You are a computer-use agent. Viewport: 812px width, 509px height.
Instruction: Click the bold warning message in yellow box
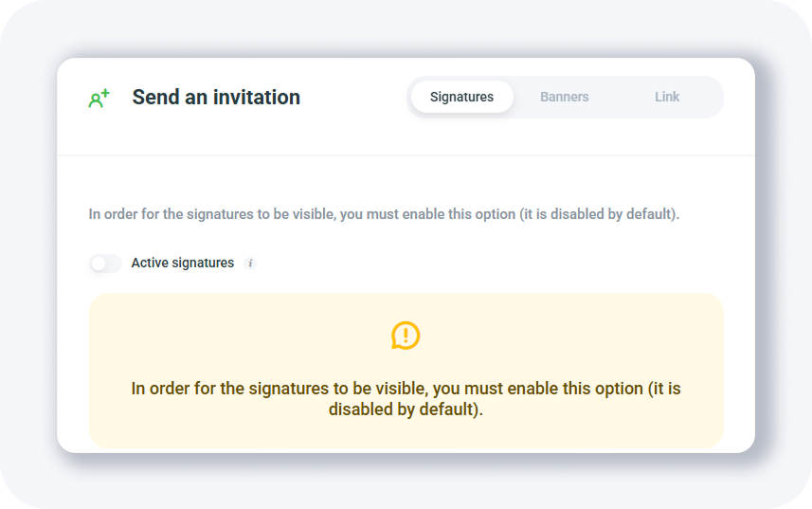[406, 389]
